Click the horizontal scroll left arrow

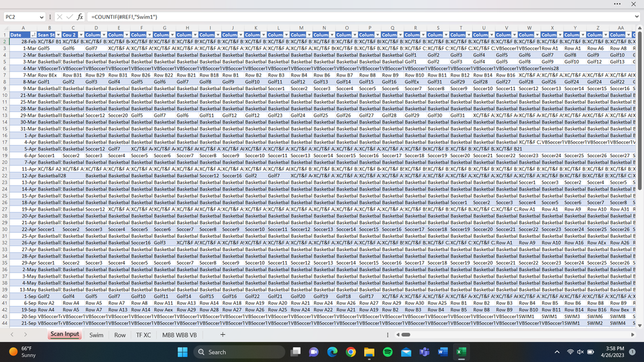(x=398, y=334)
